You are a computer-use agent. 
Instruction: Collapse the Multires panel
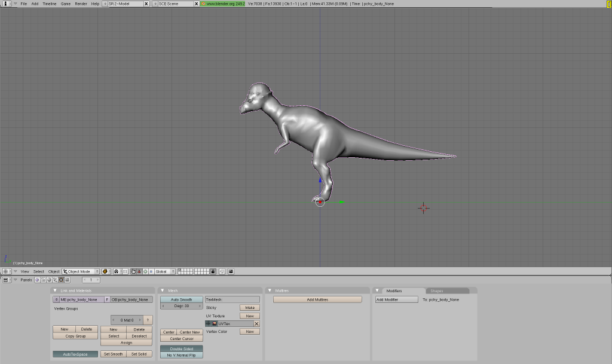click(270, 290)
